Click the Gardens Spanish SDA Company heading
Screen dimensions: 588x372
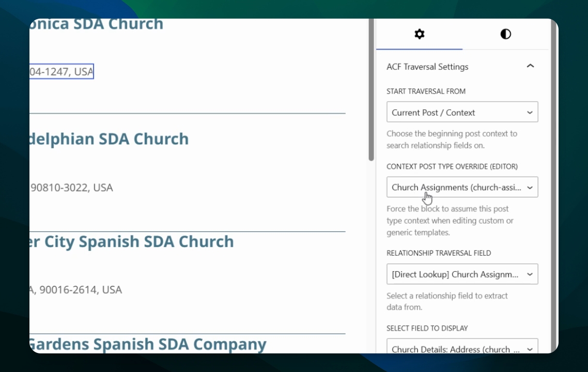point(148,344)
